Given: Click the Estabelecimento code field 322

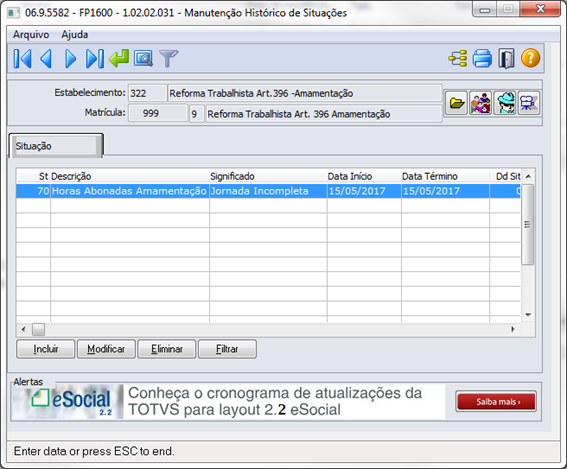Looking at the screenshot, I should (148, 93).
